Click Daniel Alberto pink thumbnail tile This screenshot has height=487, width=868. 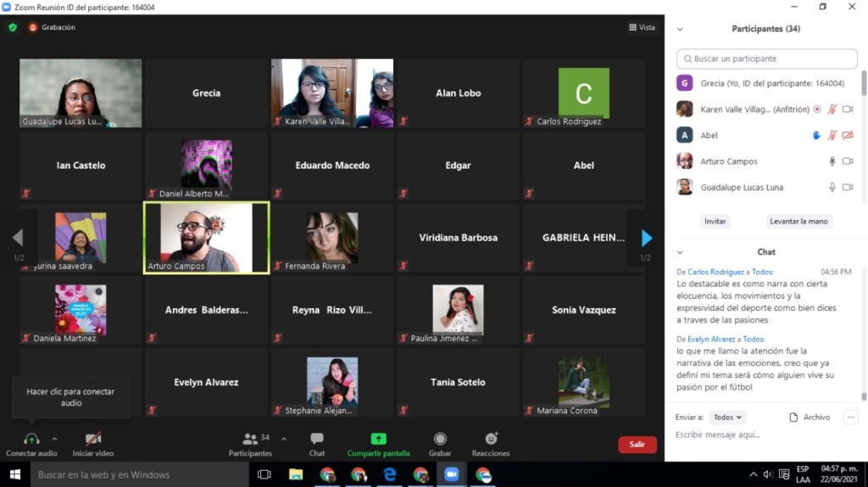click(207, 164)
